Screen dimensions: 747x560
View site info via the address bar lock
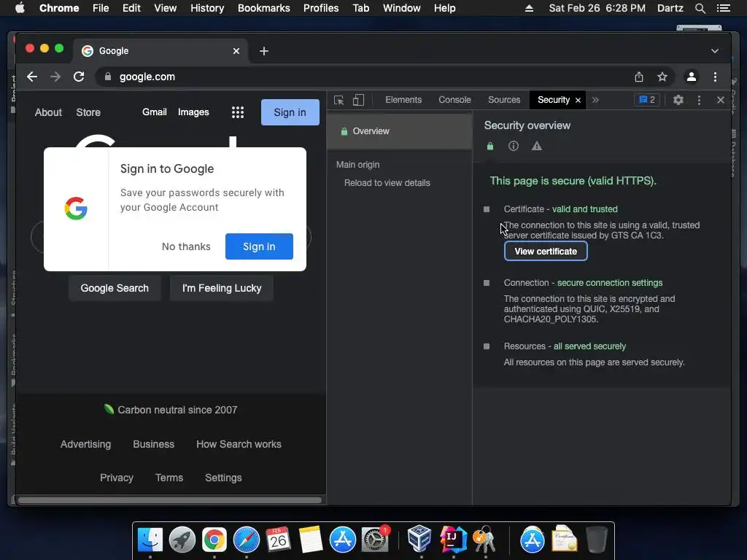(108, 77)
